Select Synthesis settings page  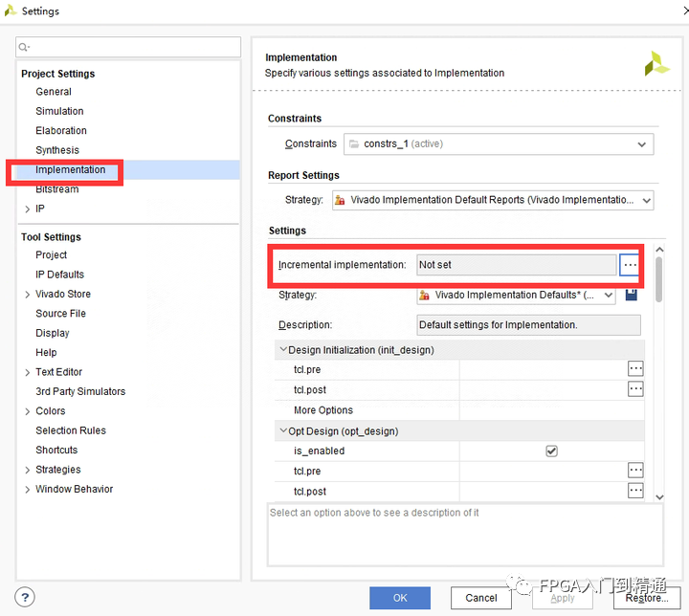pos(57,150)
